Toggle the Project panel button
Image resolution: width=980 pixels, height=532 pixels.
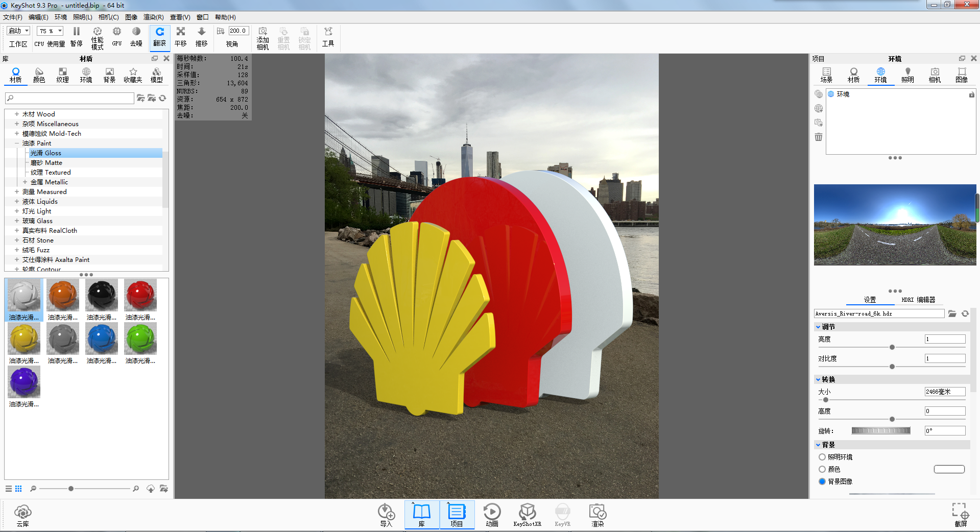tap(457, 515)
